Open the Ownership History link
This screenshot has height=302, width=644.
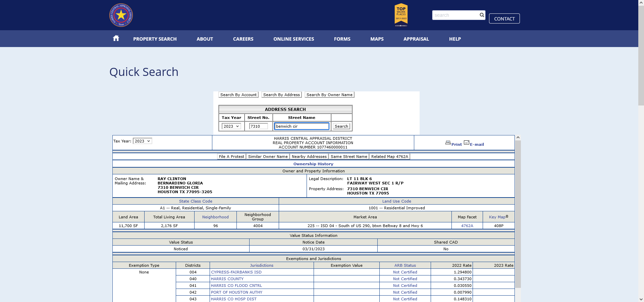point(313,164)
